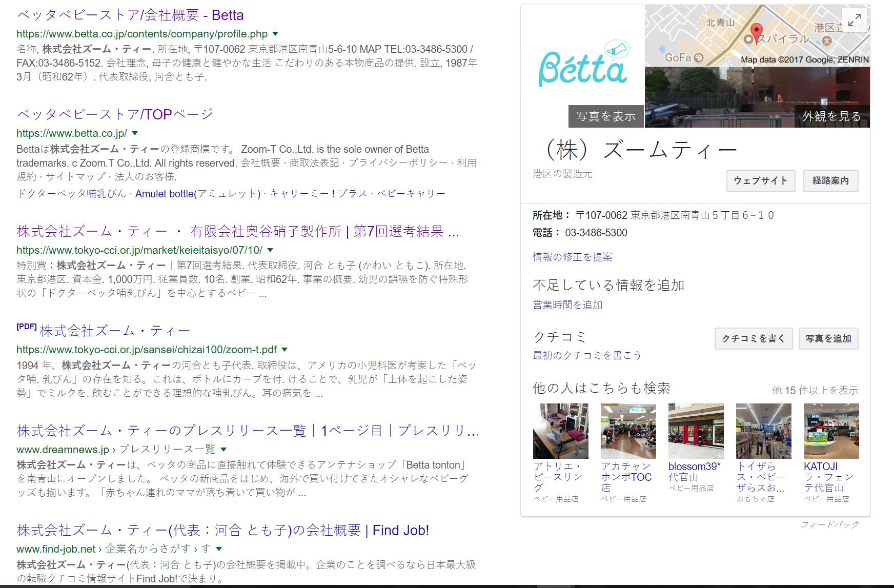Viewport: 894px width, 588px height.
Task: Click the KATOJI ラ・フェンテ代官山 text link
Action: 829,477
